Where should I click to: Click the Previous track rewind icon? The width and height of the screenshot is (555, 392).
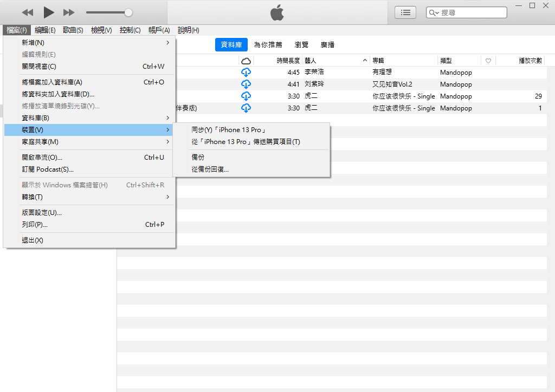(28, 12)
